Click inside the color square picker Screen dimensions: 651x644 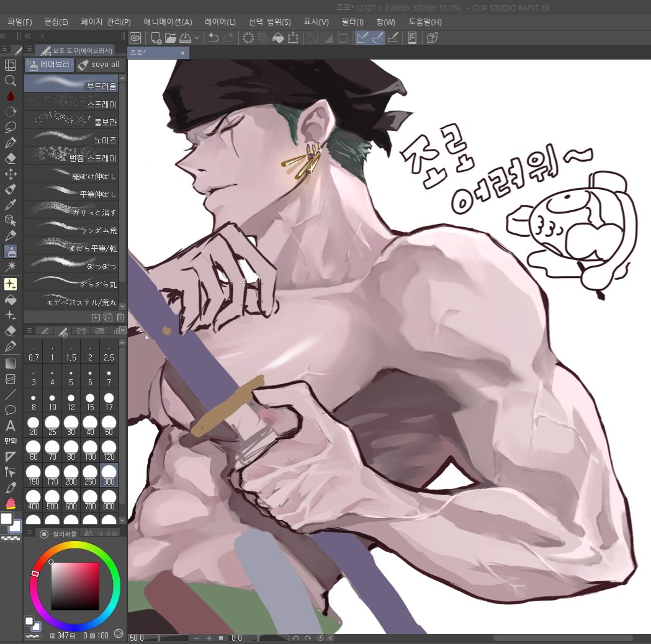pyautogui.click(x=75, y=586)
